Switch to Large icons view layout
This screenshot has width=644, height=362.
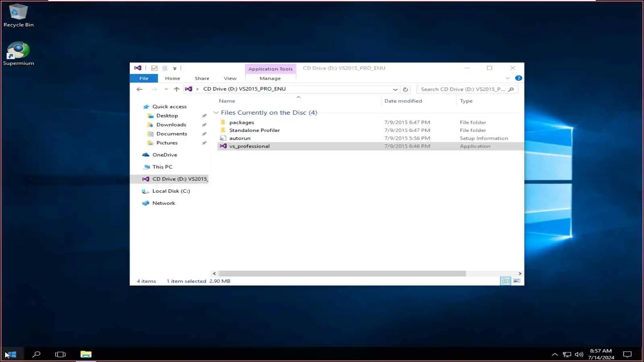coord(517,281)
